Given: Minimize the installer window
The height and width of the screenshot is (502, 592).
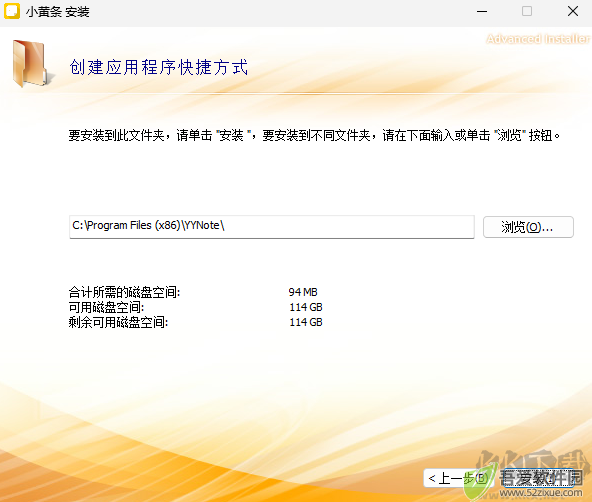Looking at the screenshot, I should [482, 11].
